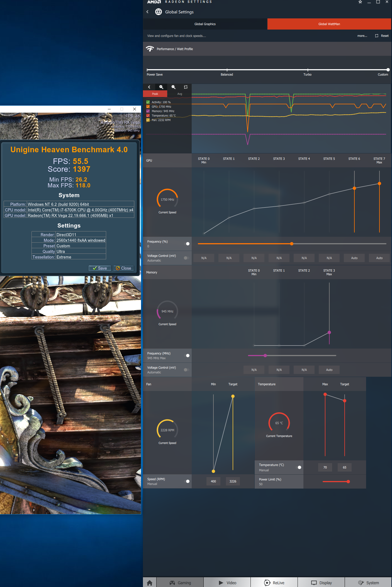
Task: Click the Custom profile slider handle
Action: (388, 70)
